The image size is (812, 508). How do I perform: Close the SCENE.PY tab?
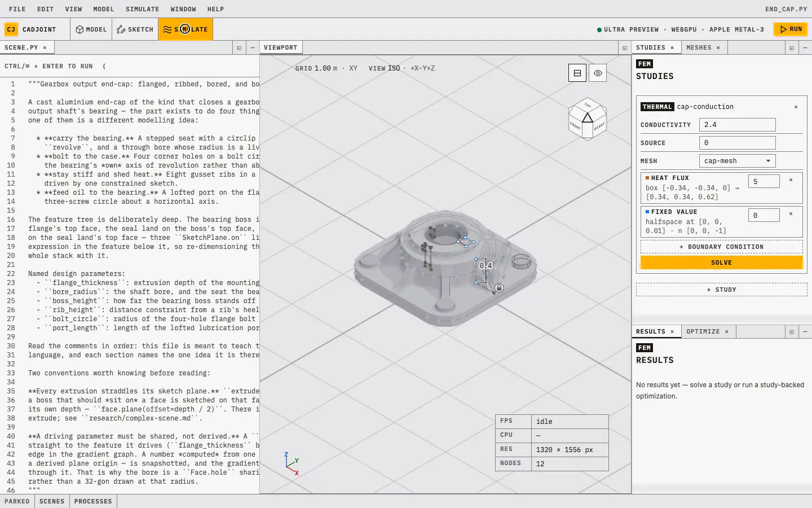(x=45, y=48)
